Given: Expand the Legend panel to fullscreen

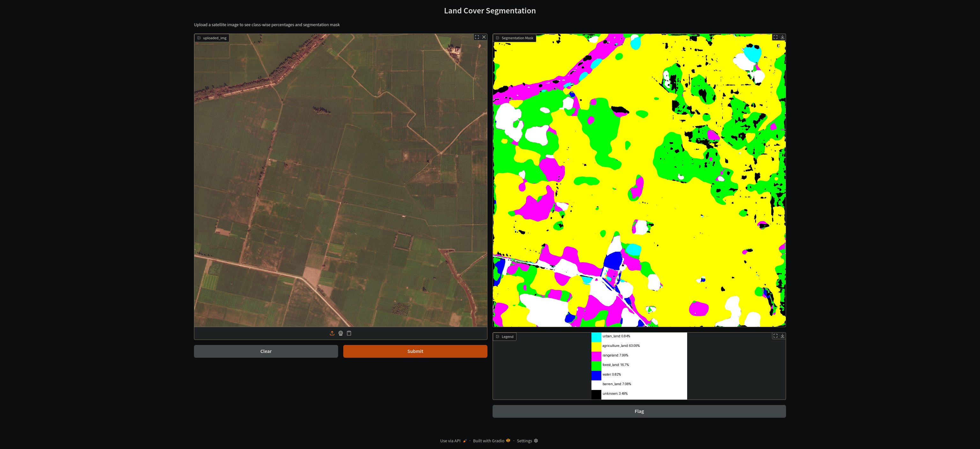Looking at the screenshot, I should click(x=776, y=336).
